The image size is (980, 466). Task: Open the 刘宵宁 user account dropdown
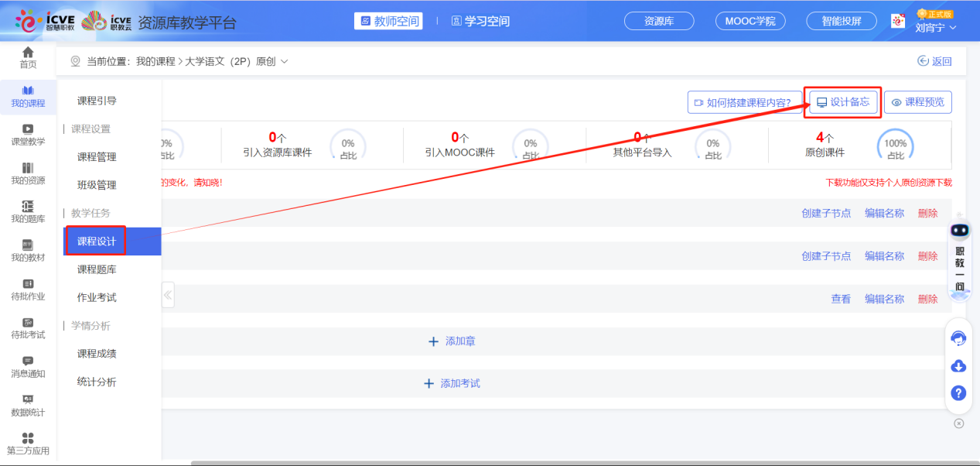click(936, 28)
